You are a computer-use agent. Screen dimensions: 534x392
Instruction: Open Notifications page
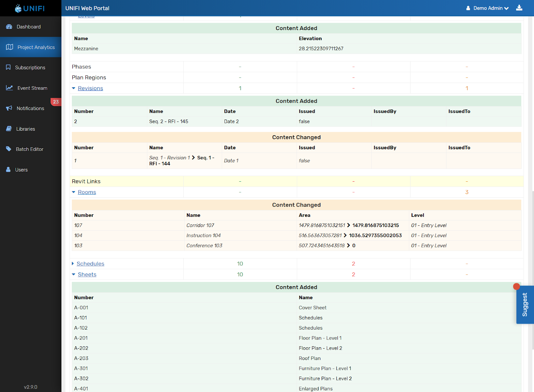pyautogui.click(x=31, y=108)
